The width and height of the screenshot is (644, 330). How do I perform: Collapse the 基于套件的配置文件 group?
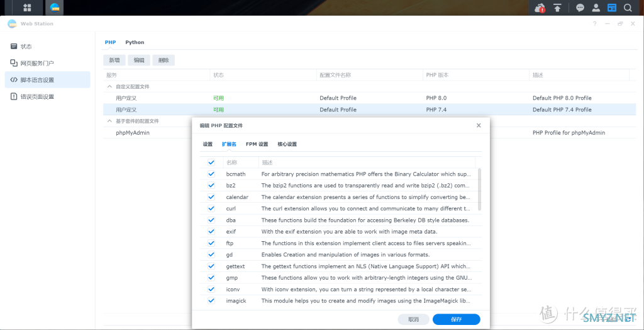(x=109, y=122)
